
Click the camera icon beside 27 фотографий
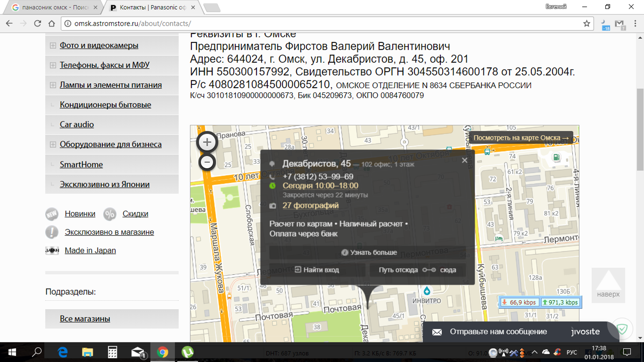(x=272, y=206)
